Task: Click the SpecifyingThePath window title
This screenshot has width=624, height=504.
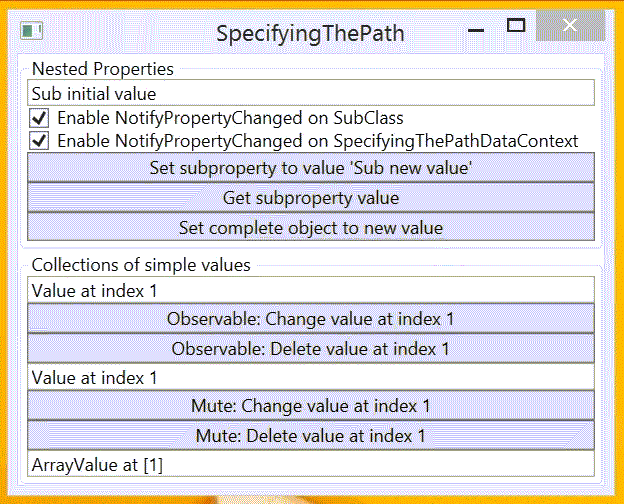Action: tap(310, 33)
